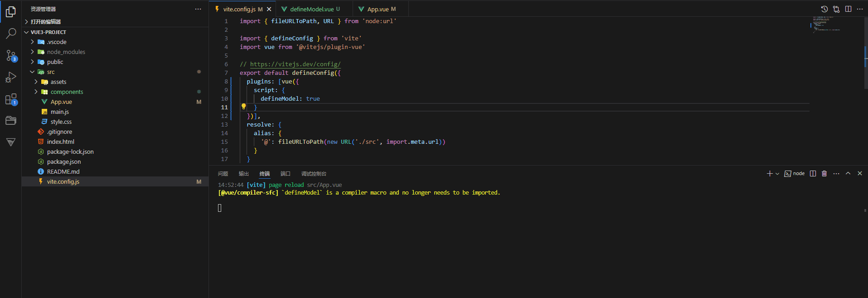Open launch profile dropdown next to plus
868x298 pixels.
[777, 174]
